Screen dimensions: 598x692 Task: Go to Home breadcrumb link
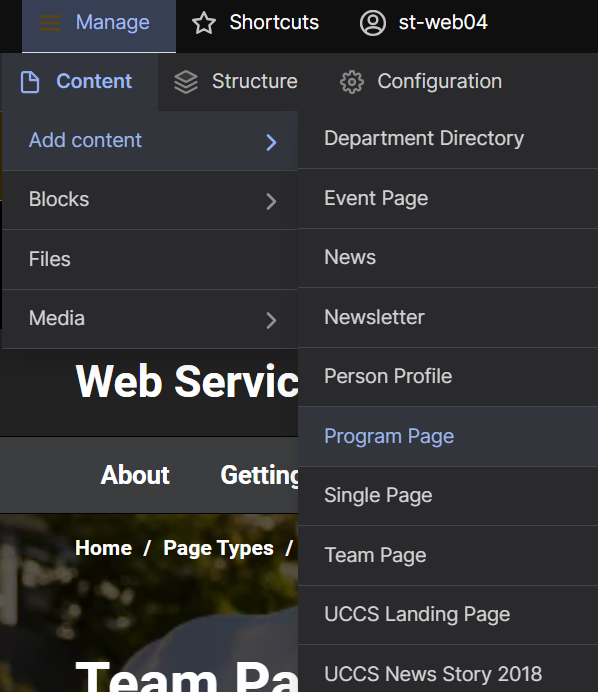point(103,548)
